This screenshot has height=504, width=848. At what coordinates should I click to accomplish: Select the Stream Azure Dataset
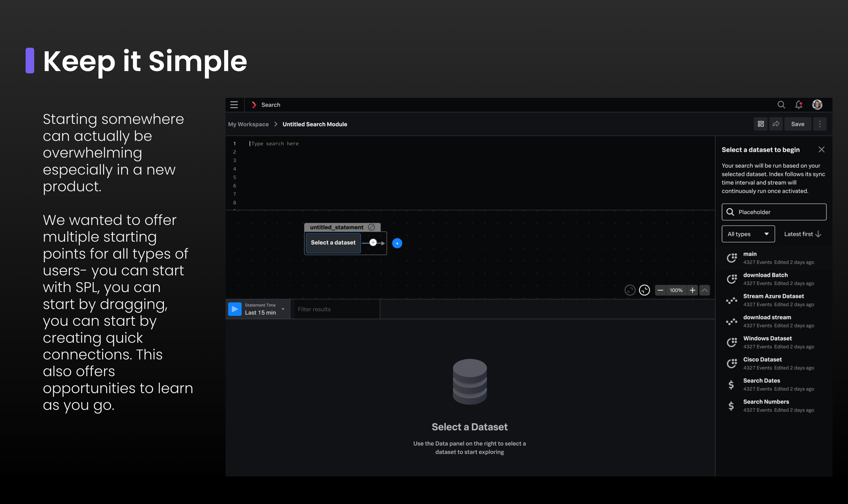pyautogui.click(x=774, y=300)
